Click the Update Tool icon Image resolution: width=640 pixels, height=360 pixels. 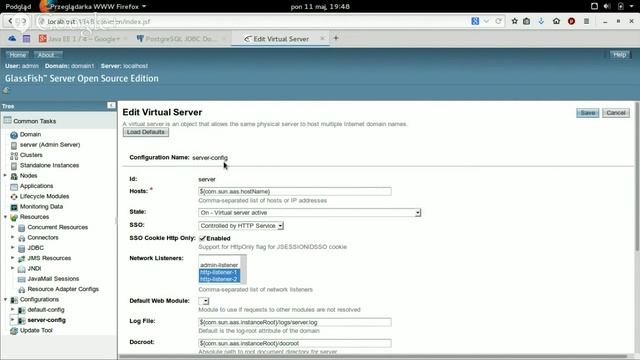pos(14,331)
